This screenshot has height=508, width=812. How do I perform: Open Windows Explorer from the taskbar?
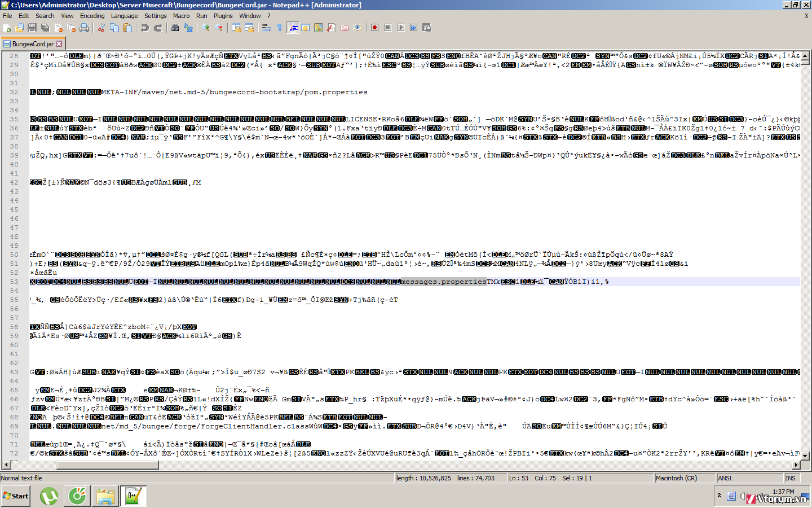(105, 496)
